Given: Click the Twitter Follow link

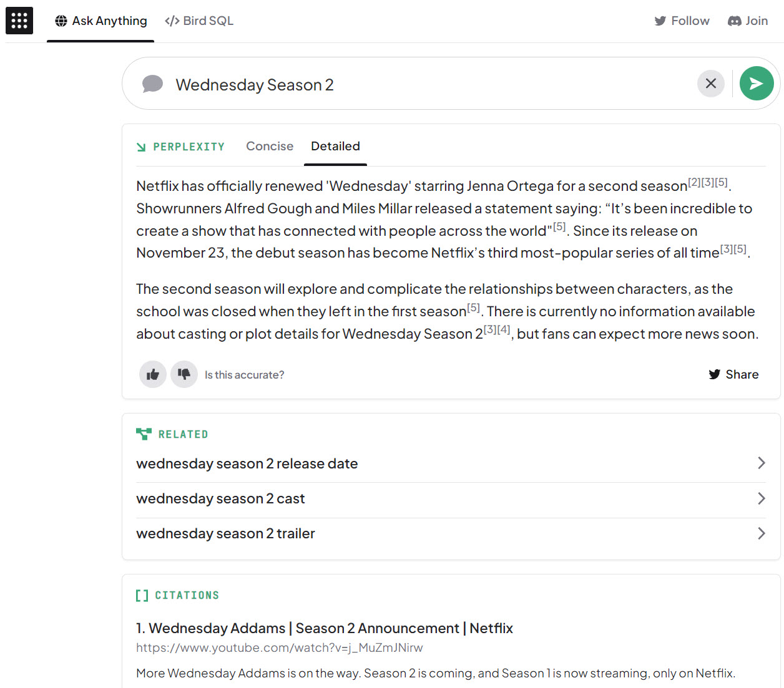Looking at the screenshot, I should (x=682, y=21).
